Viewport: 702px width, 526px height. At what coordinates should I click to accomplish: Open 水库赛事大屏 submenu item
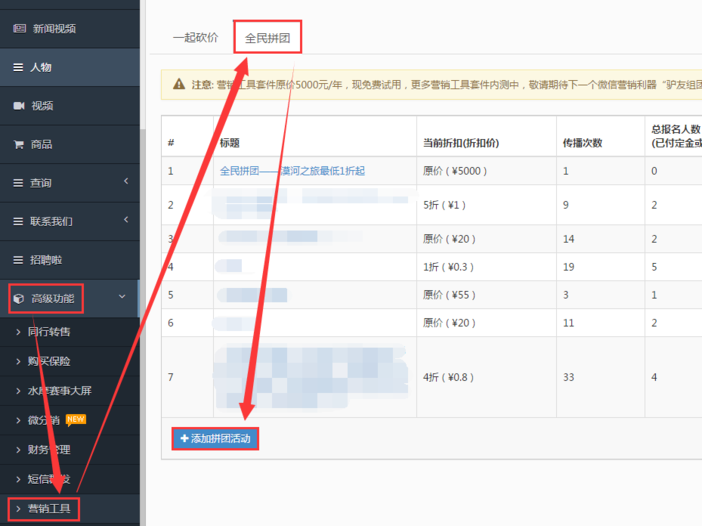[x=59, y=391]
